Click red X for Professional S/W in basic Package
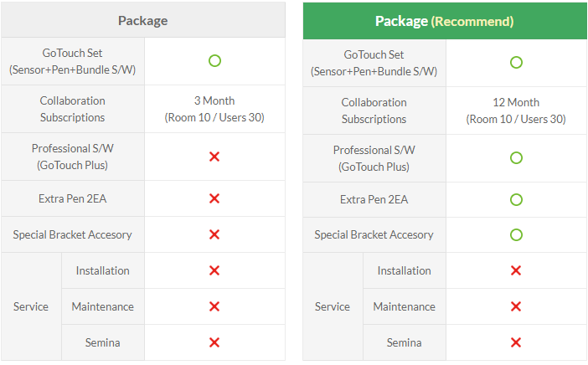588x365 pixels. click(x=214, y=157)
